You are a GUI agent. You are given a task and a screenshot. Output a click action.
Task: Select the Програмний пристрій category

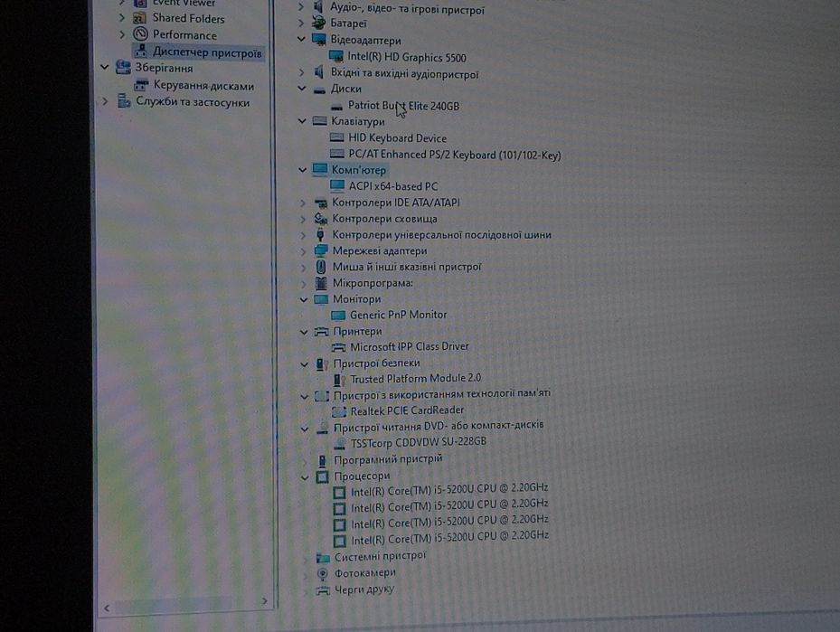pyautogui.click(x=388, y=459)
